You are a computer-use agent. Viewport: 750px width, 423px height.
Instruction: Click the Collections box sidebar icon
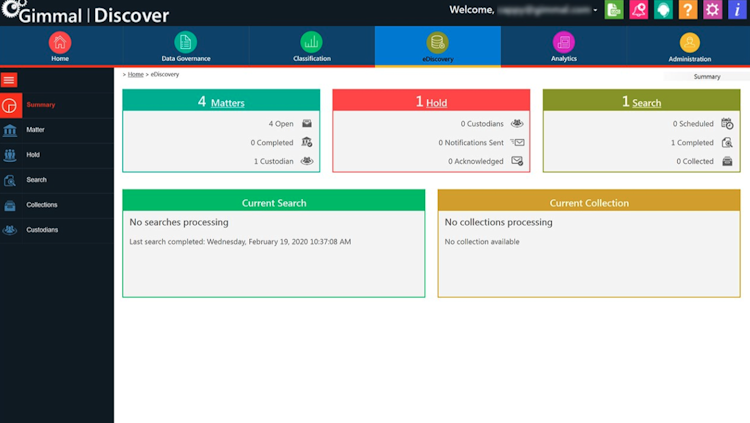pos(10,206)
